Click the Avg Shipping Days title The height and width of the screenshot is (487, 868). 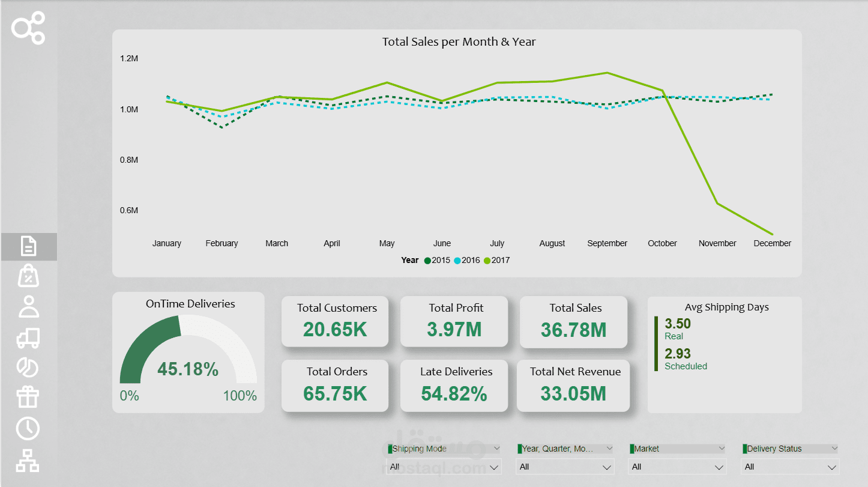point(727,307)
